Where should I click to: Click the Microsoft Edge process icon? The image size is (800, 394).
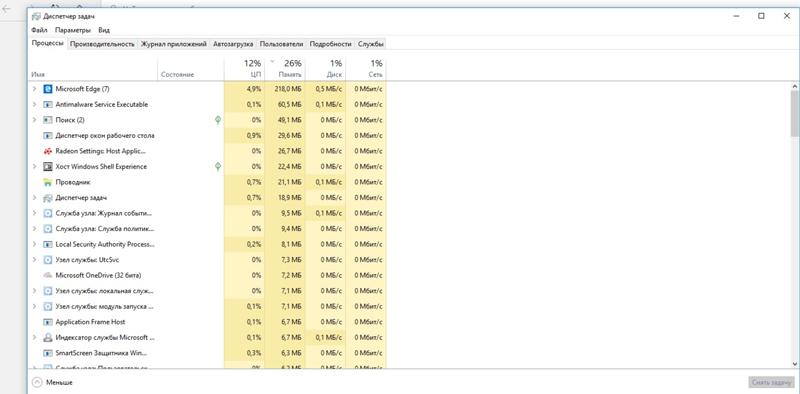pos(47,89)
